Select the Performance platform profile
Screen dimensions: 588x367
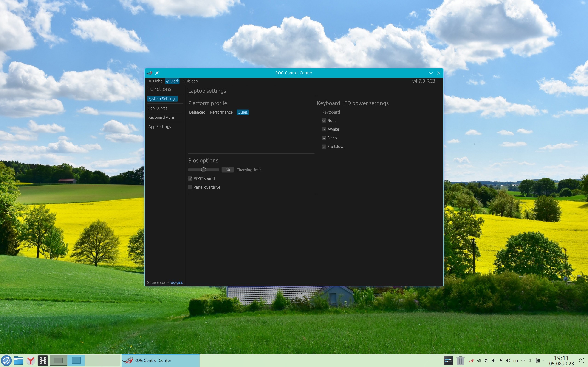221,112
